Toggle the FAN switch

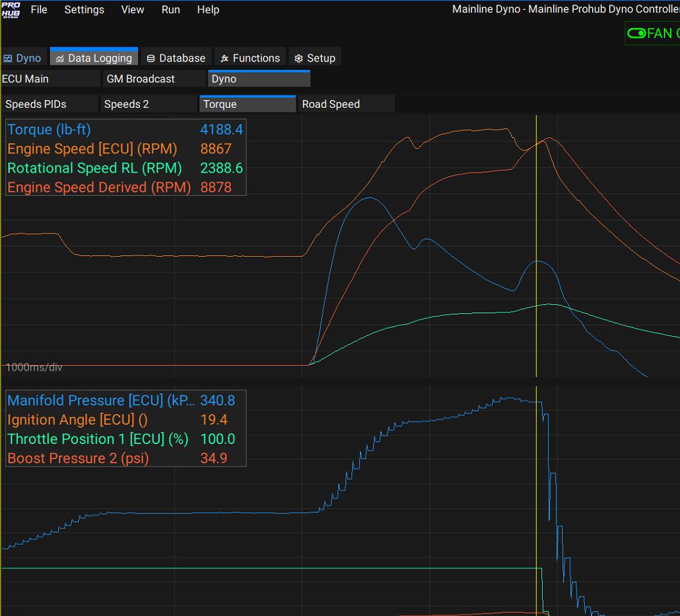(x=636, y=33)
